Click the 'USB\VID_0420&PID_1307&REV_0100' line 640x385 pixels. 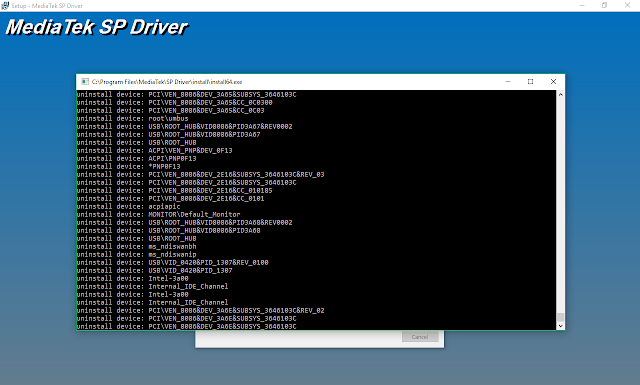(x=173, y=263)
